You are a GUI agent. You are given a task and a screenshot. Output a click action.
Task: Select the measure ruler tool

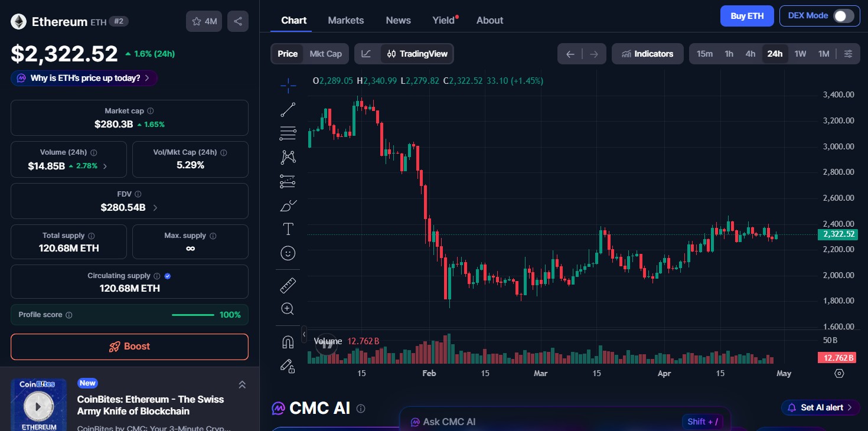click(x=288, y=285)
